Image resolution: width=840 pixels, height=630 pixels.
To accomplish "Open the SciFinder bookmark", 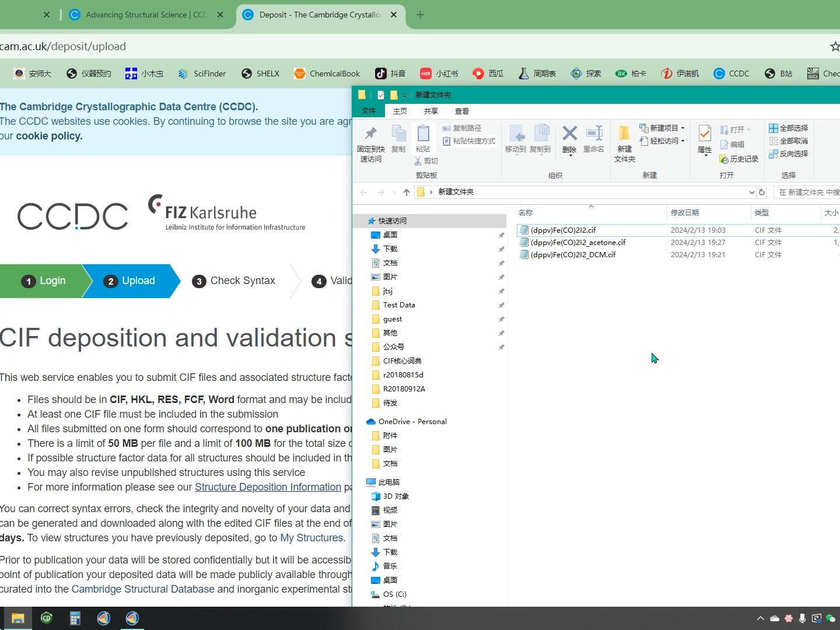I will (202, 73).
